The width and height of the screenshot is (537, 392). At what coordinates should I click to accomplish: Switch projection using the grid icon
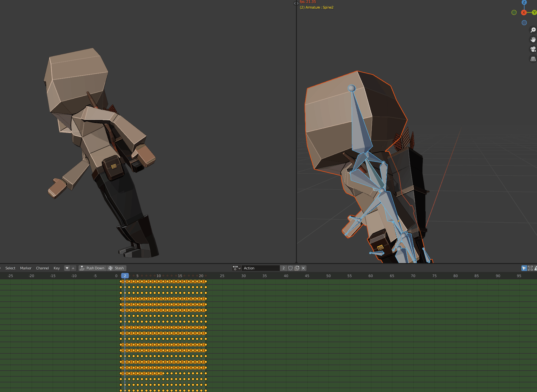[x=533, y=59]
